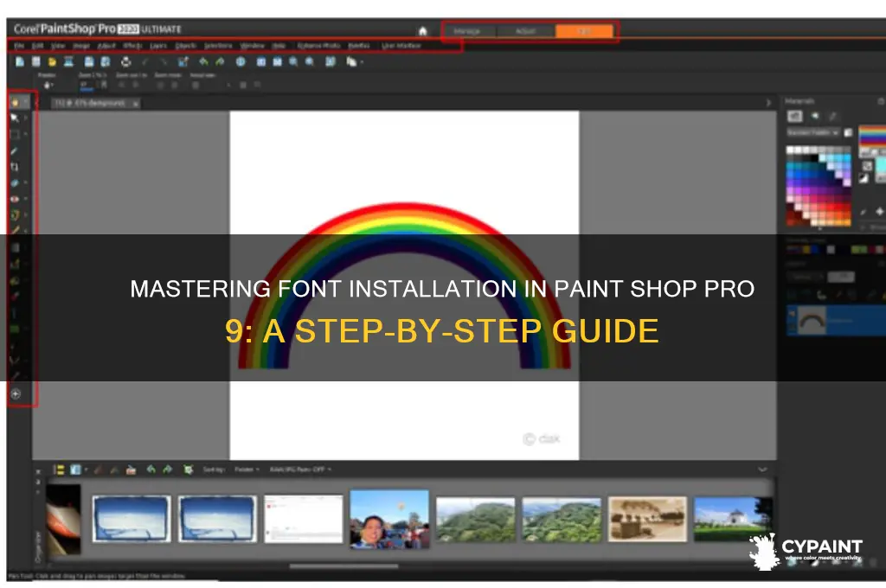Expand the Selection tool flyout arrow
The height and width of the screenshot is (588, 886).
25,134
